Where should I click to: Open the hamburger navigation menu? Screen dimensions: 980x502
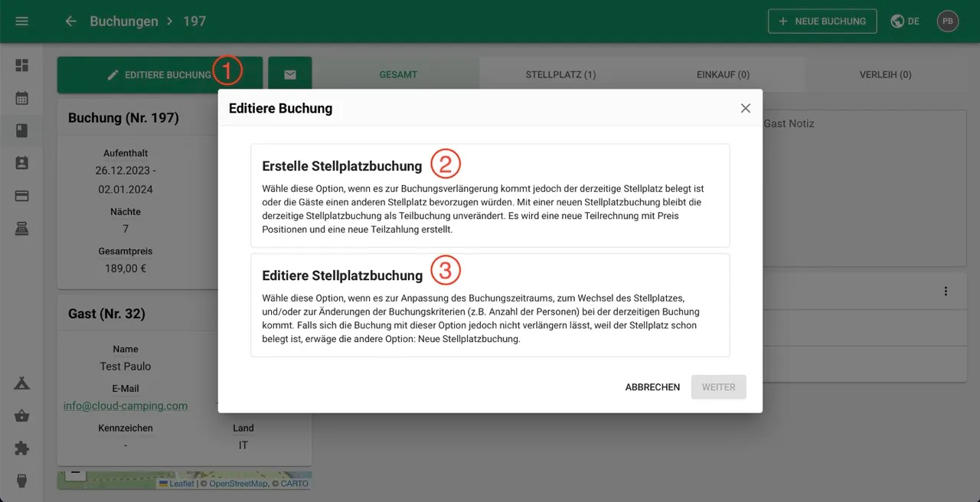coord(22,21)
